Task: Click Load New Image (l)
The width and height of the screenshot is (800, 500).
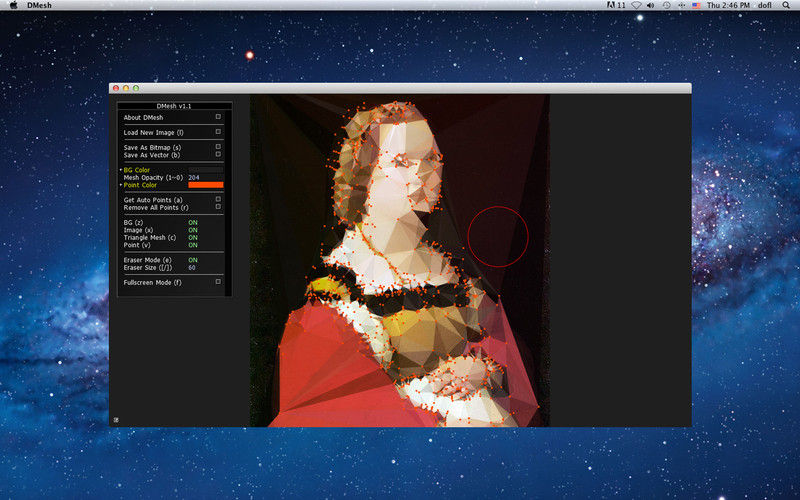Action: [172, 132]
